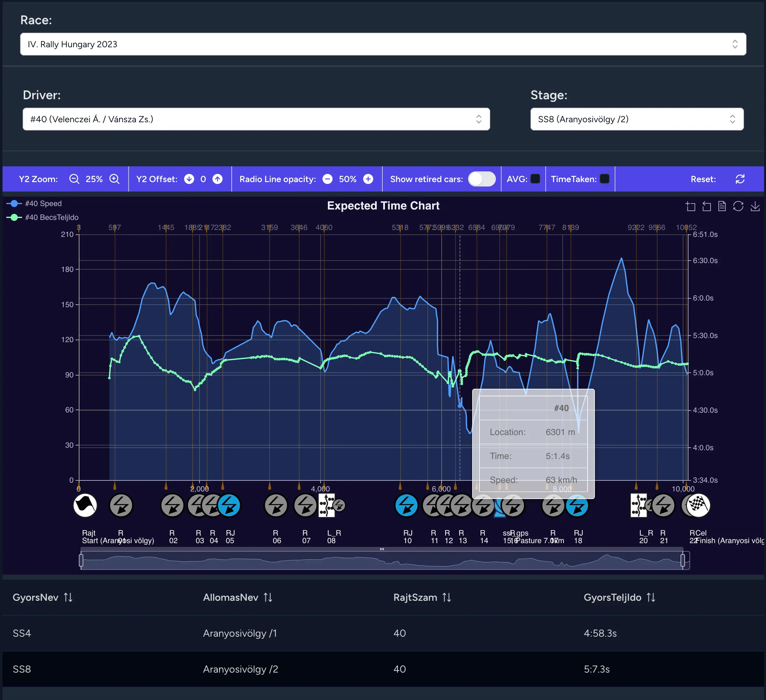
Task: Click the Reset refresh icon in toolbar
Action: coord(740,179)
